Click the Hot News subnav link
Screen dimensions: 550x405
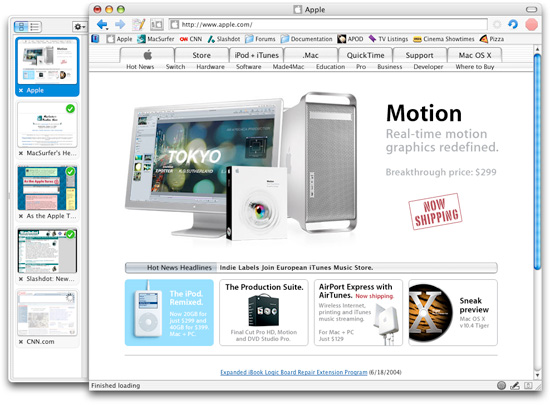click(x=140, y=67)
